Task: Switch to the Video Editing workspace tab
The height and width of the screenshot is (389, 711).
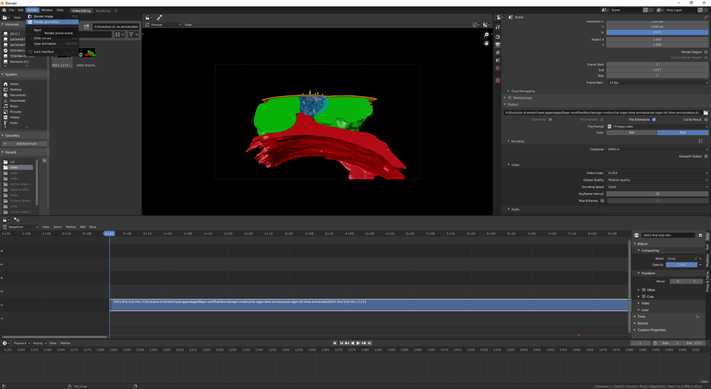Action: (81, 10)
